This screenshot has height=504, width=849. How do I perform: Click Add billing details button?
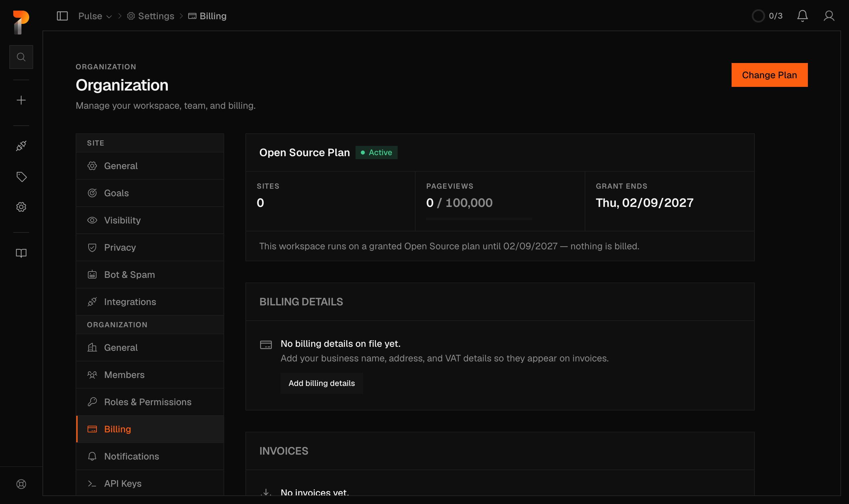tap(322, 383)
